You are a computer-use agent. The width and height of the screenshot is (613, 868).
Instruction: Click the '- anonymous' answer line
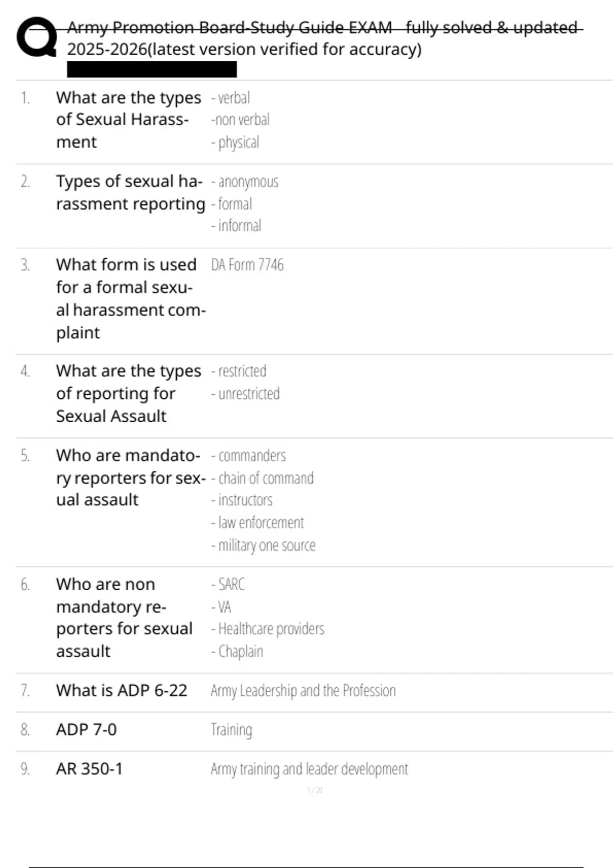coord(245,182)
